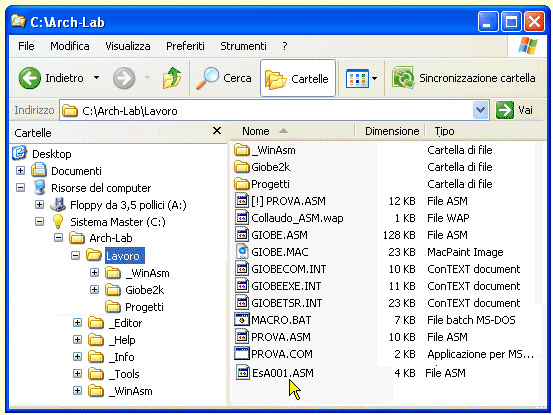Expand Giobe2k tree node
The width and height of the screenshot is (553, 415).
pos(94,289)
